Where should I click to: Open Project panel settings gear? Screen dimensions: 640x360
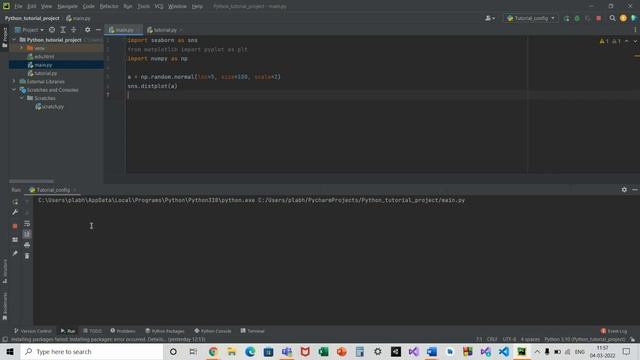tap(87, 30)
